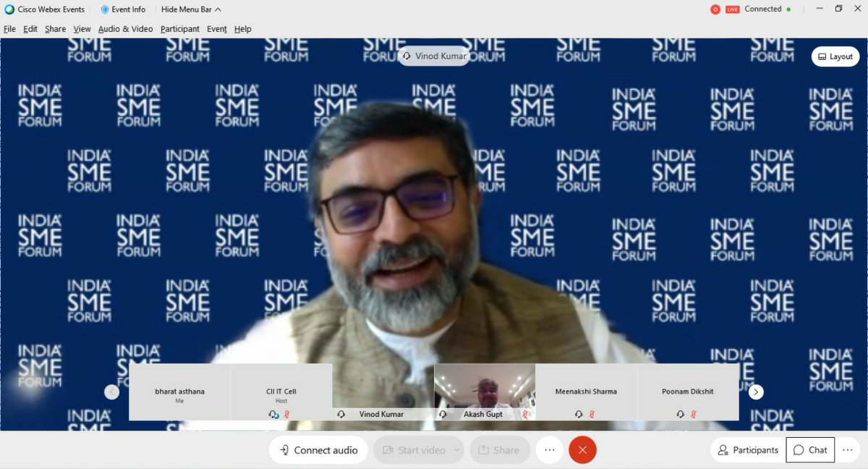Open the Participants panel

click(748, 450)
